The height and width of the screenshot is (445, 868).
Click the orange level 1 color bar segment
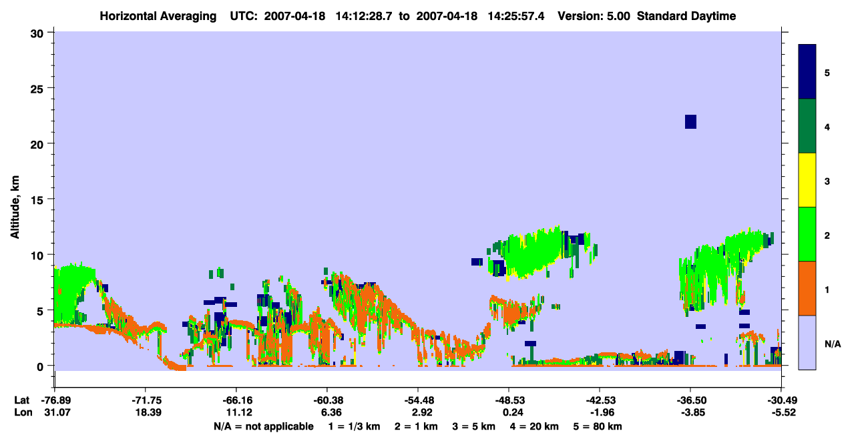[x=807, y=288]
